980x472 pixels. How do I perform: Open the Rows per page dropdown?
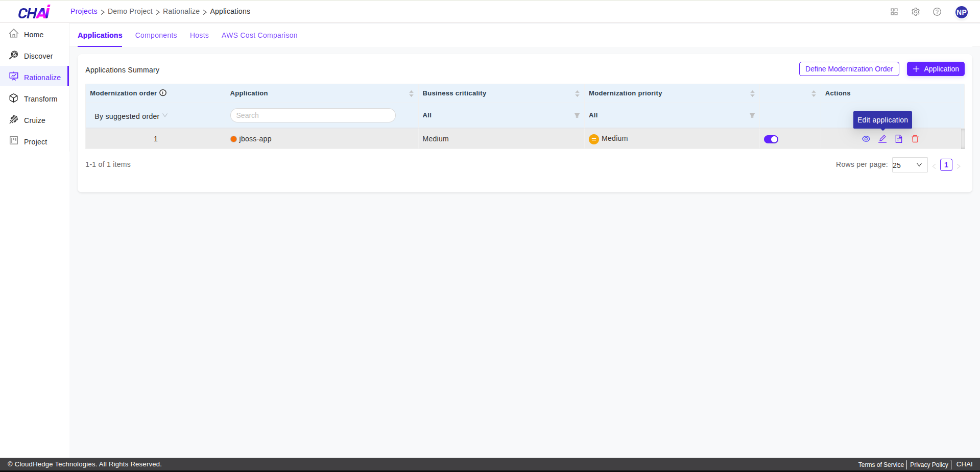click(x=909, y=165)
